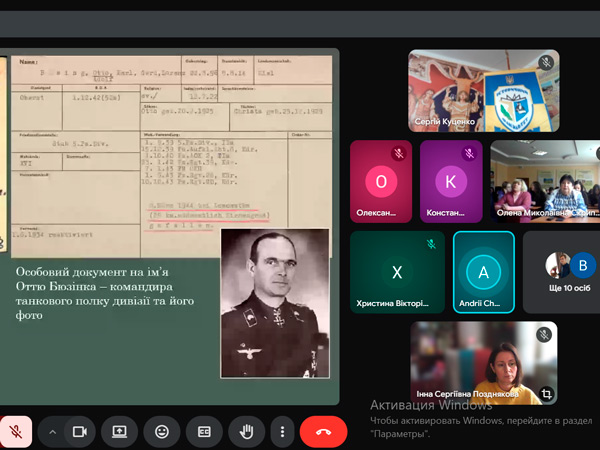Expand video settings chevron beside camera
The image size is (600, 450).
[52, 432]
